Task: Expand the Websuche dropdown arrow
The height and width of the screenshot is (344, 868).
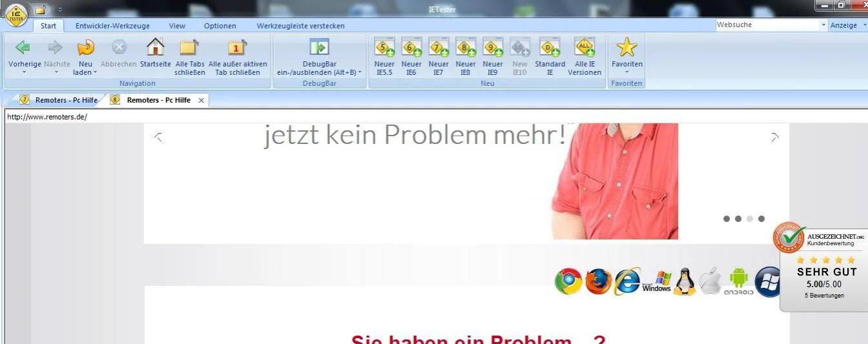Action: pos(823,25)
